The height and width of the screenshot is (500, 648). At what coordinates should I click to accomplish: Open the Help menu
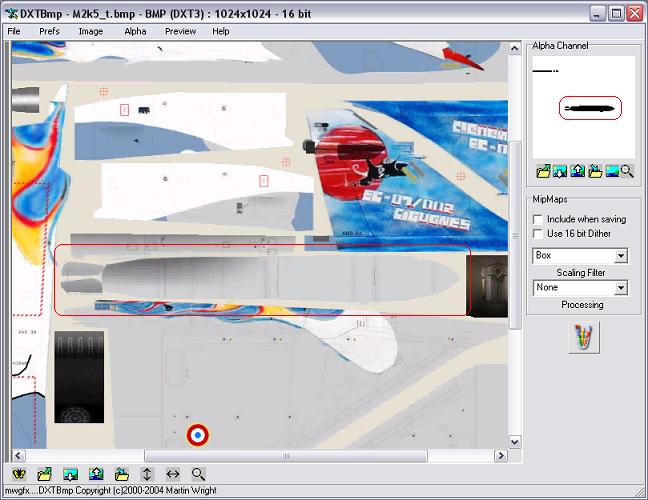click(221, 31)
